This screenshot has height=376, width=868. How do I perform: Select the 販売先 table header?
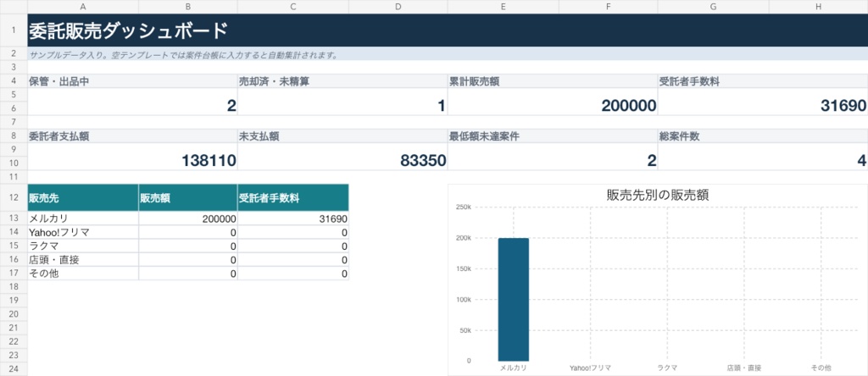coord(83,197)
